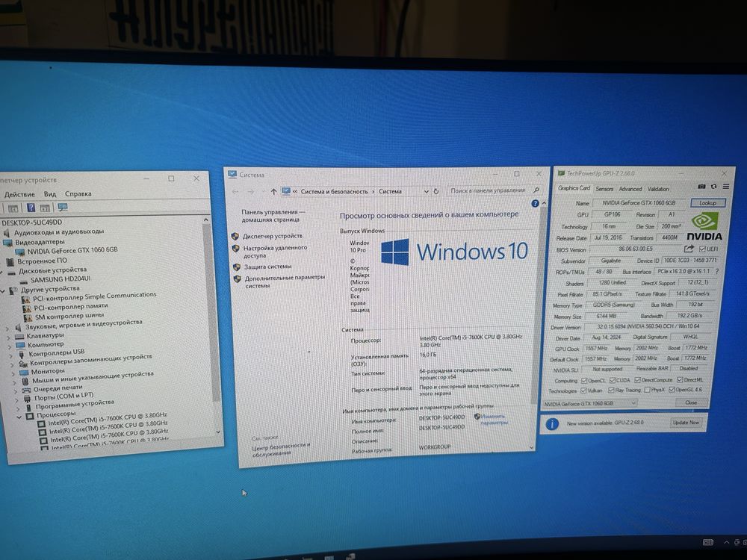Open Диспетчер устройств link in System window
Viewport: 747px width, 560px height.
(273, 236)
